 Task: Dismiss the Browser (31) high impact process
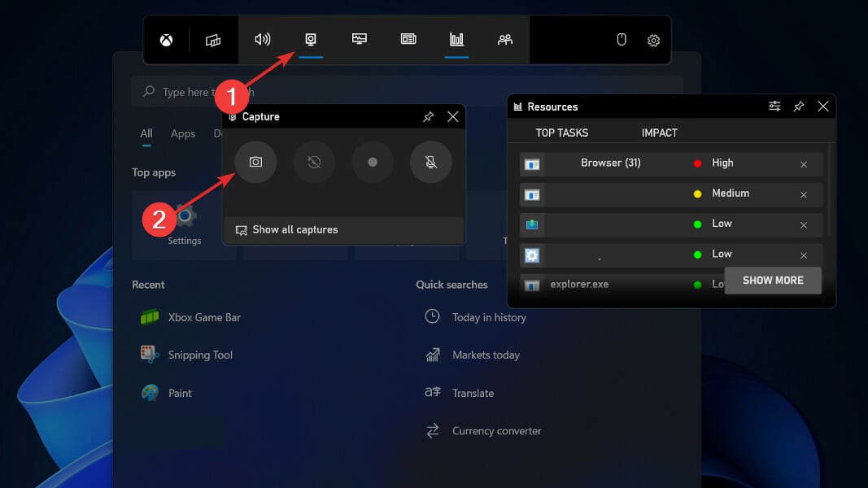click(x=803, y=163)
